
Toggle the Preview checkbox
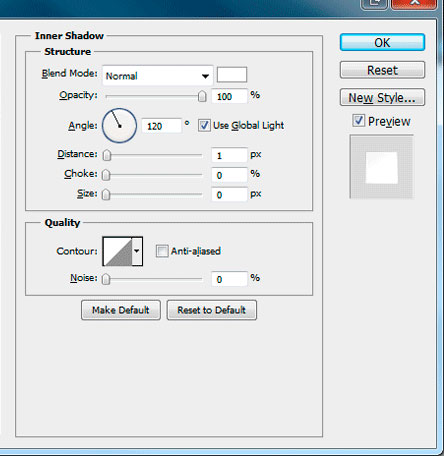click(x=359, y=120)
